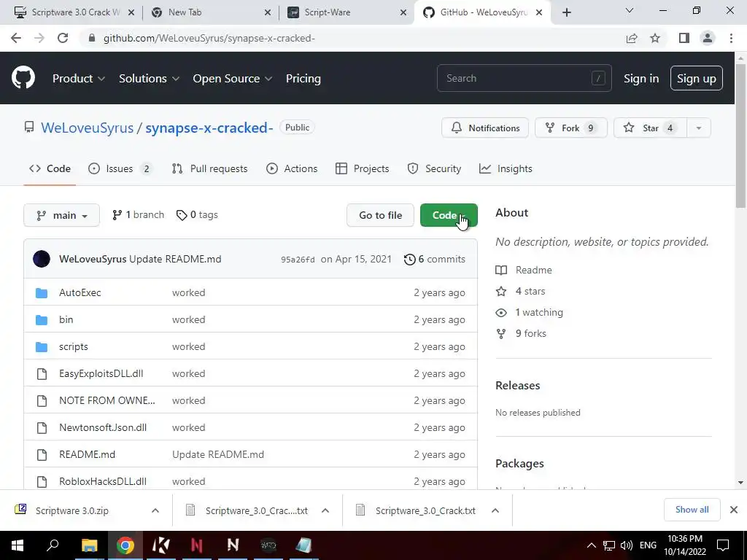Click the Sign in link
This screenshot has height=560, width=747.
tap(641, 79)
